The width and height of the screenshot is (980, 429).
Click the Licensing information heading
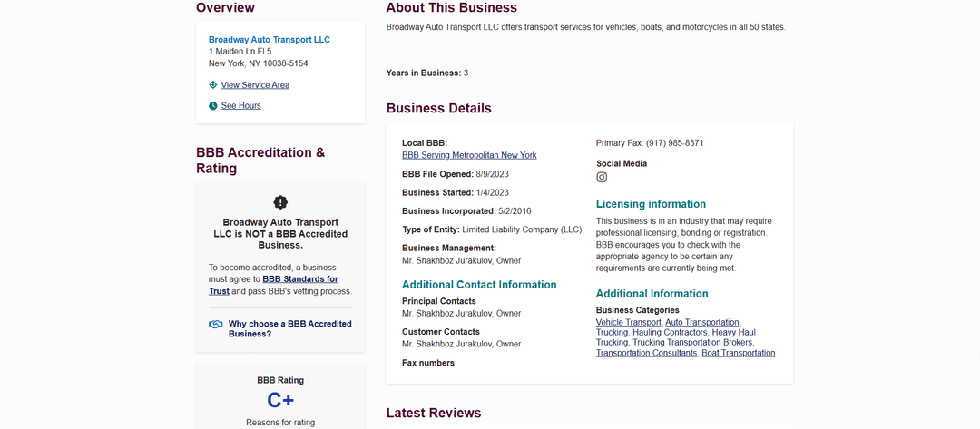pos(651,204)
